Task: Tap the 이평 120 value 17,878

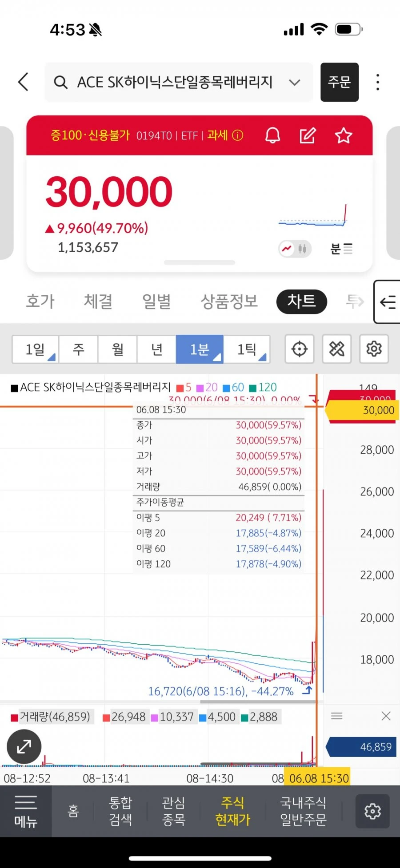Action: click(x=268, y=564)
